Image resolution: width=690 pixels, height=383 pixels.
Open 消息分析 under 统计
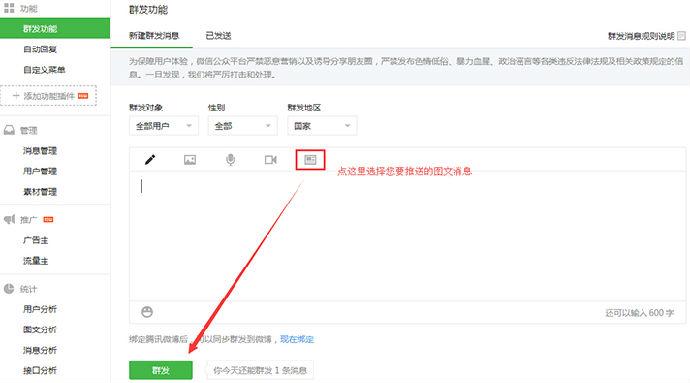(40, 350)
